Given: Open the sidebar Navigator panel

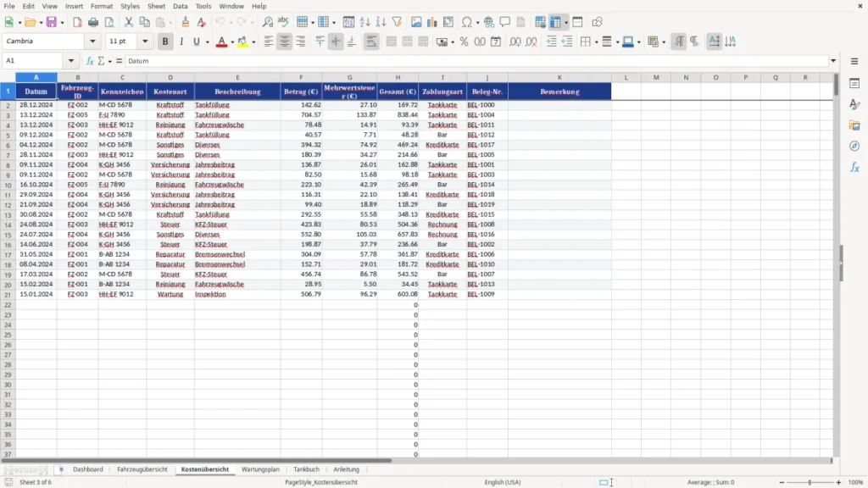Looking at the screenshot, I should pyautogui.click(x=854, y=147).
